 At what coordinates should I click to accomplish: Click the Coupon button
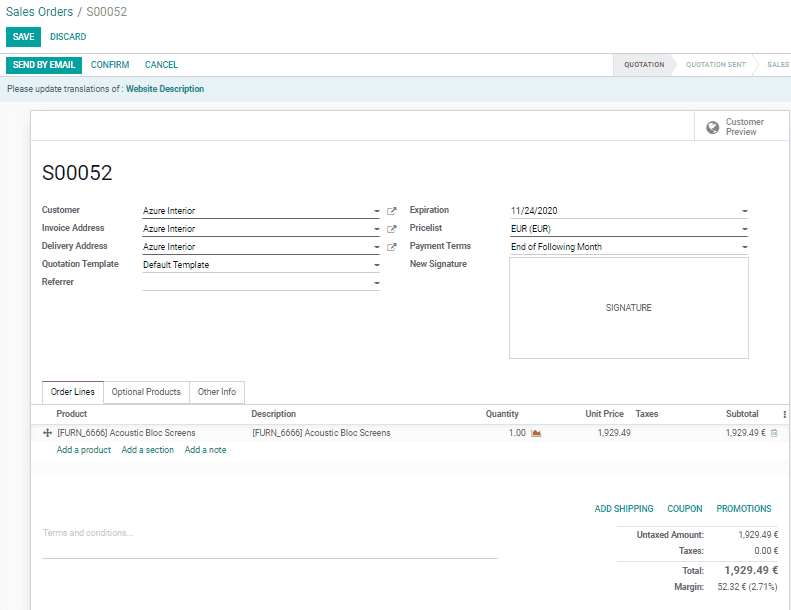pos(685,509)
